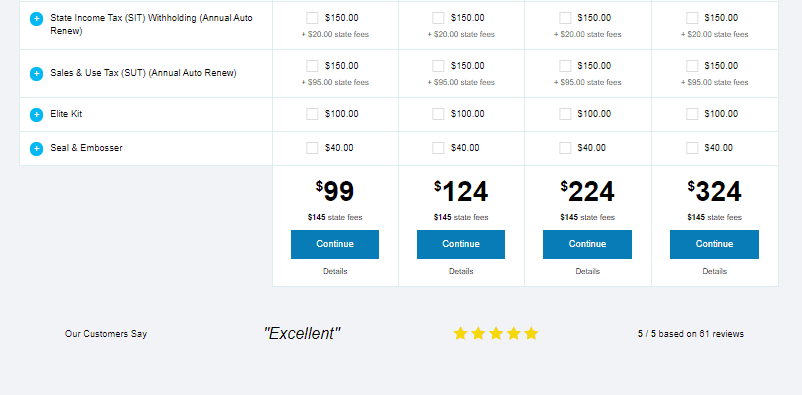Open Details under the $224 package

[587, 271]
